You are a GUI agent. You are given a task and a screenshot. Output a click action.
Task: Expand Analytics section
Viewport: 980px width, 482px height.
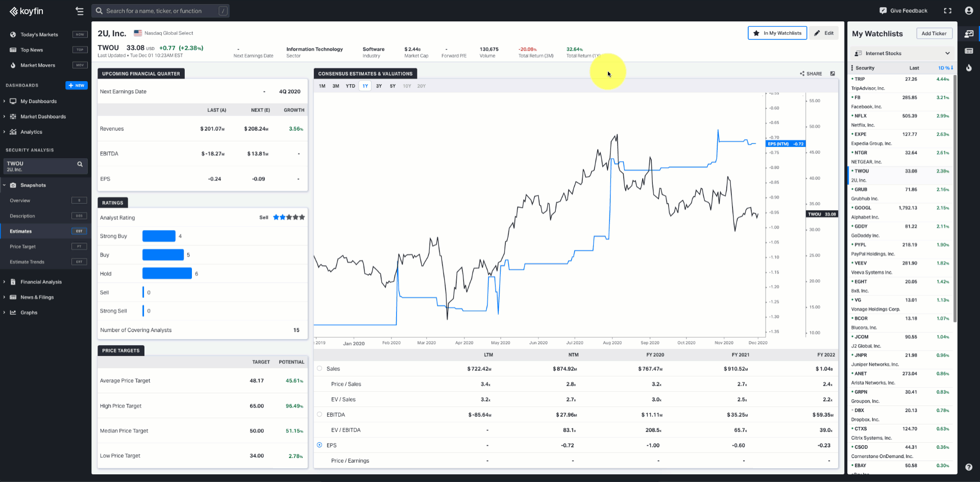tap(4, 132)
